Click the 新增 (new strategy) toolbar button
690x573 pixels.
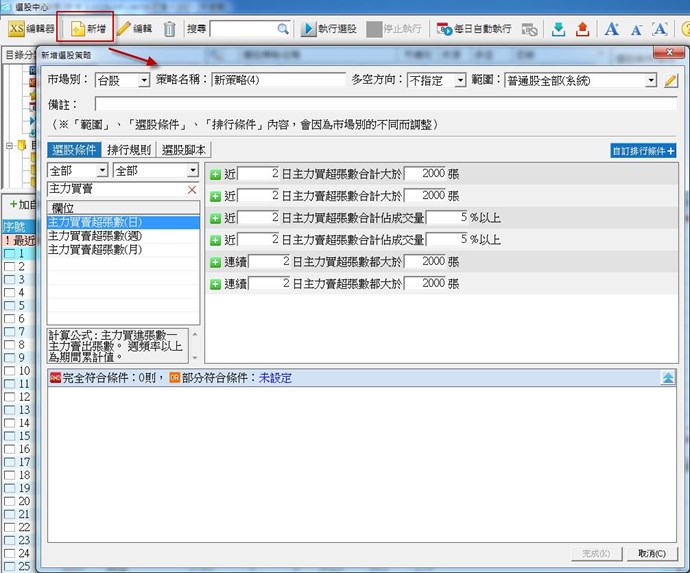click(86, 29)
